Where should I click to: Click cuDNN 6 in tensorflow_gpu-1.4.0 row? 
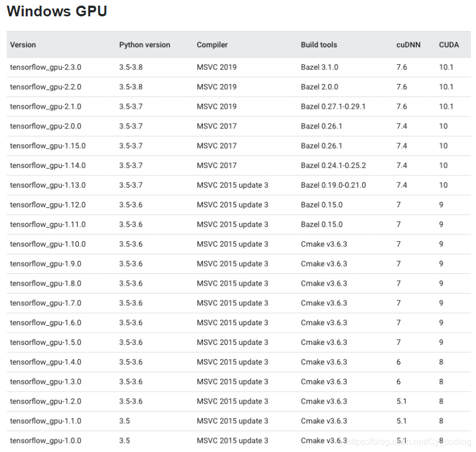pyautogui.click(x=399, y=362)
